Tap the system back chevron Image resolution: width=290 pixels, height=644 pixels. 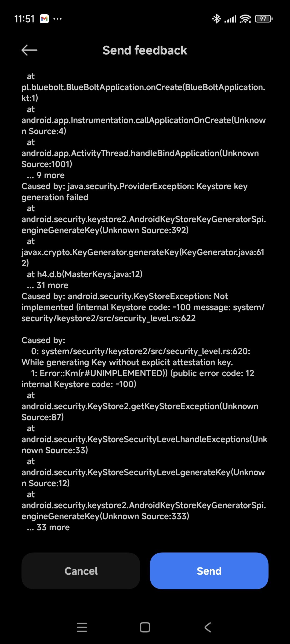[208, 627]
